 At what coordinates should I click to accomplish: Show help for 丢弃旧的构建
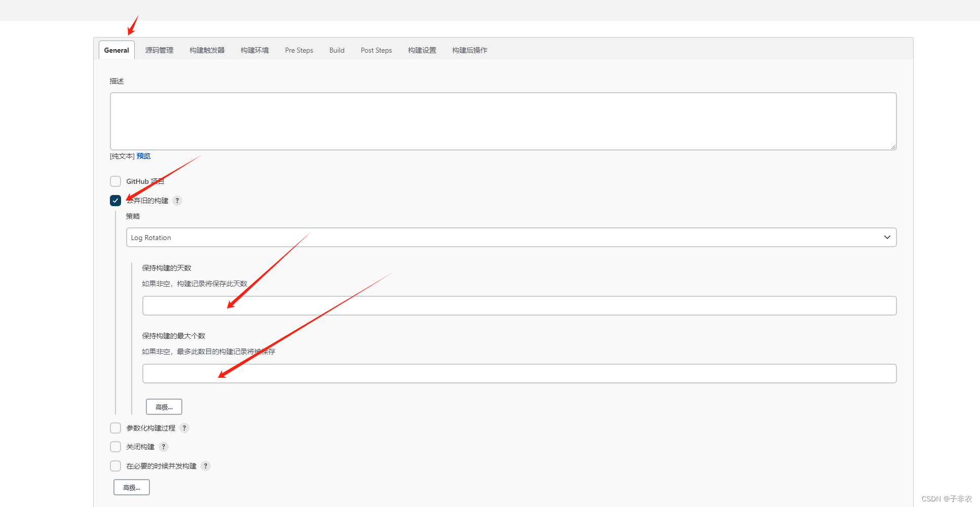click(x=177, y=201)
